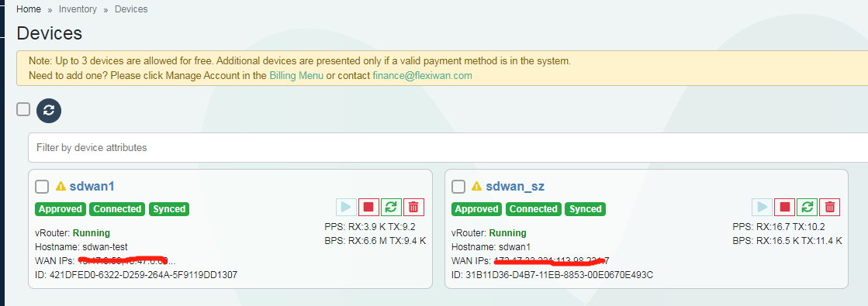This screenshot has height=306, width=868.
Task: Open the Billing Menu link
Action: tap(296, 75)
